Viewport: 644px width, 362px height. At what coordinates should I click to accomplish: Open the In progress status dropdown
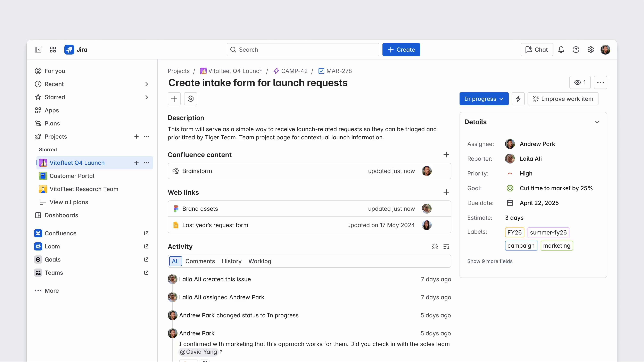tap(484, 99)
